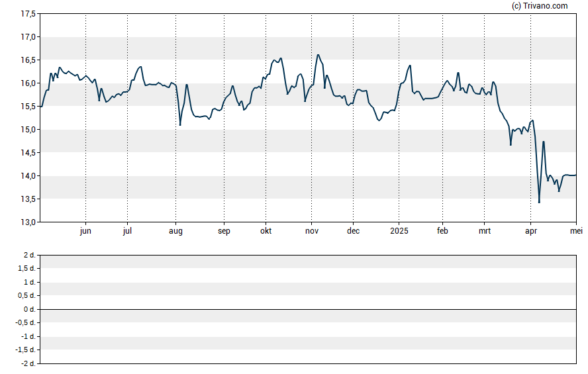Click the 15,0 price axis value

pyautogui.click(x=28, y=130)
